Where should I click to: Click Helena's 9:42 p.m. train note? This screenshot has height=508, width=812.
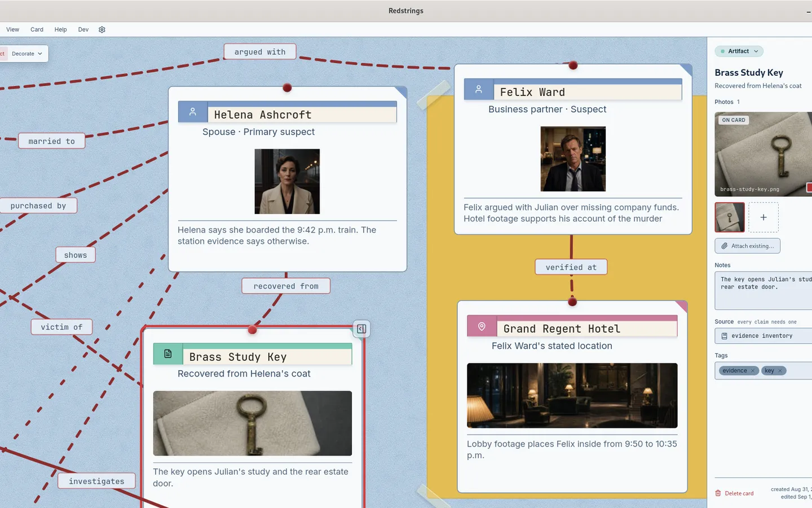click(x=277, y=235)
